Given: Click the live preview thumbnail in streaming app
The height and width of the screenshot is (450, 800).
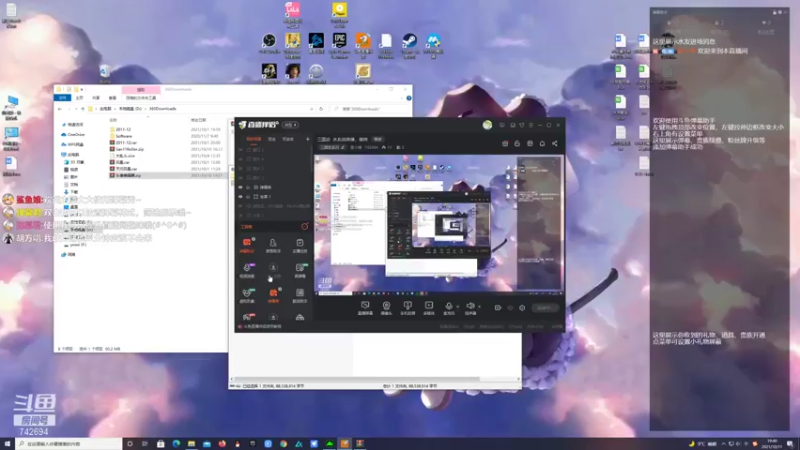Looking at the screenshot, I should pos(439,226).
